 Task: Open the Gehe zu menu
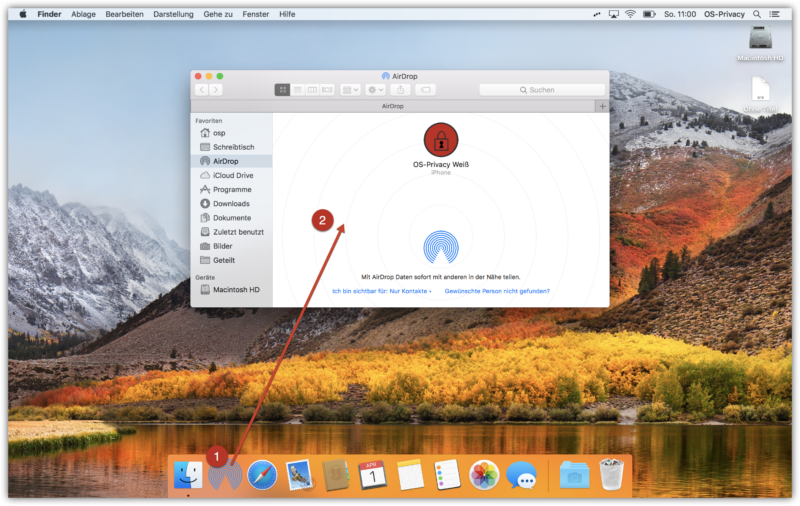pos(218,14)
